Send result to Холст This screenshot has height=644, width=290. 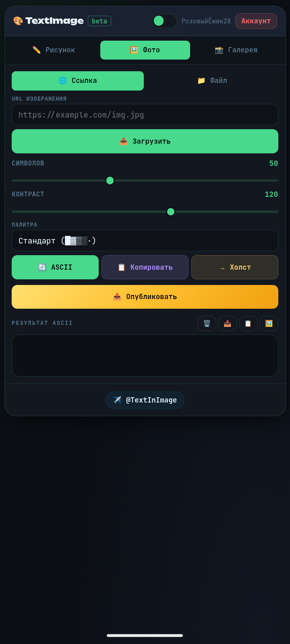pos(235,267)
